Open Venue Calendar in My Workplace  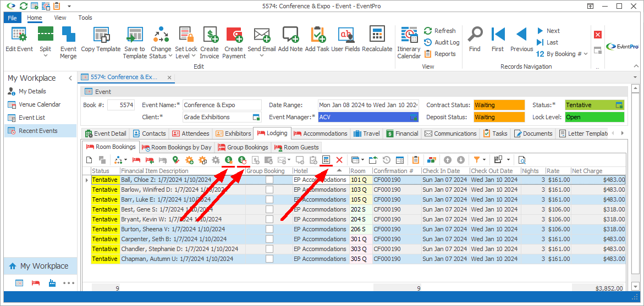click(40, 104)
